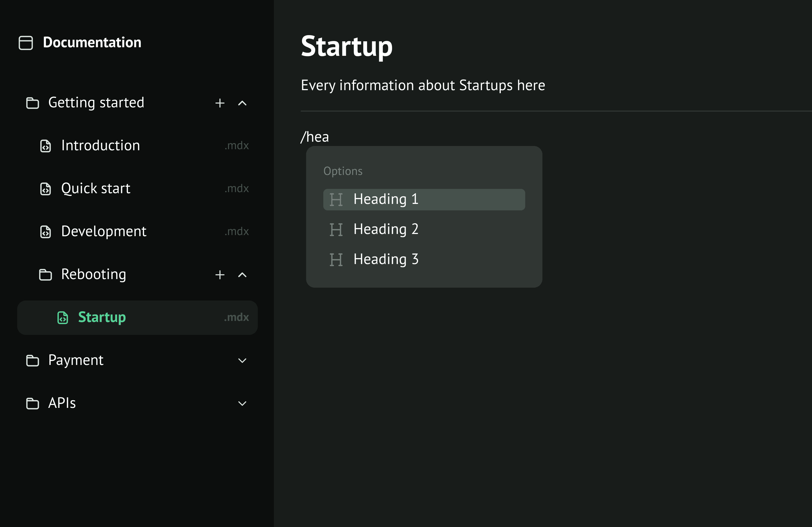
Task: Expand the APIs folder chevron
Action: point(242,404)
